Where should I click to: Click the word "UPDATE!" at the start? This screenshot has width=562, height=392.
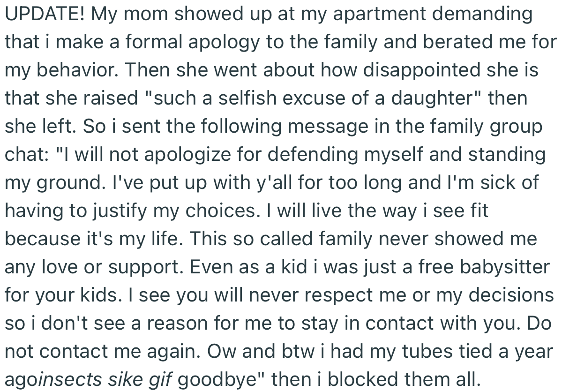point(45,14)
